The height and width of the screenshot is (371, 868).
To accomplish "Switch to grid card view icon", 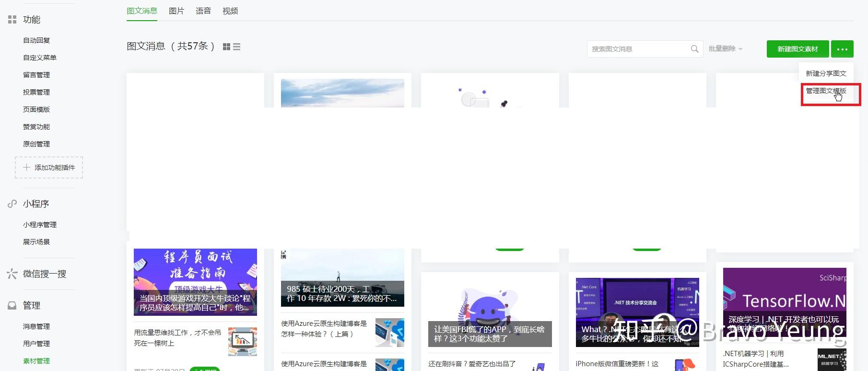I will pos(227,47).
